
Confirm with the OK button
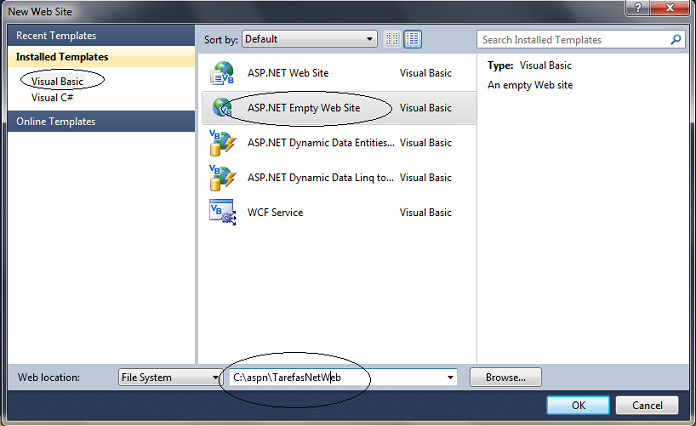(578, 405)
